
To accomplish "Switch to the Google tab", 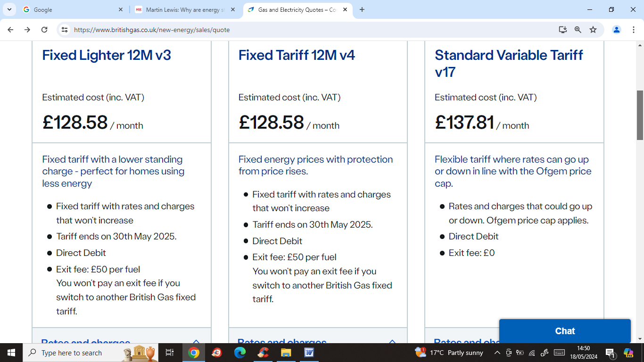I will point(73,9).
